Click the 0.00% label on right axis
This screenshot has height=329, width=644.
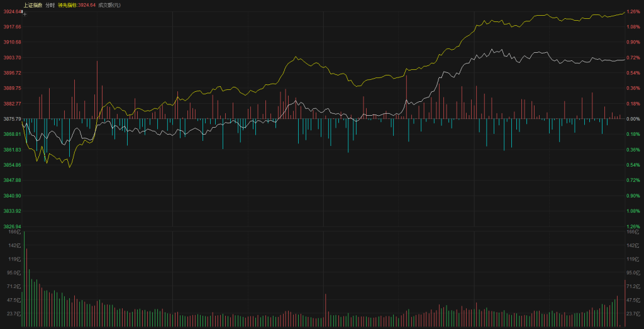click(633, 119)
